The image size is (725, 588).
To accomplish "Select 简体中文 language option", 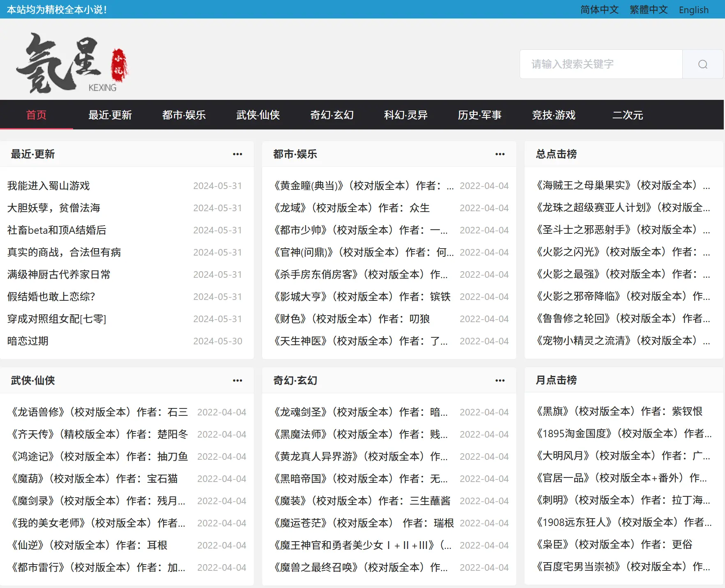I will tap(599, 9).
